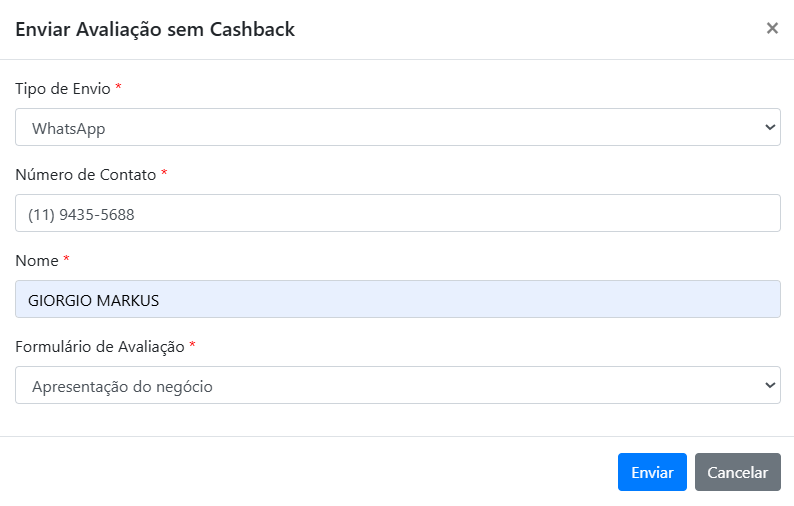Click the Número de Contato label
794x506 pixels.
pyautogui.click(x=85, y=174)
